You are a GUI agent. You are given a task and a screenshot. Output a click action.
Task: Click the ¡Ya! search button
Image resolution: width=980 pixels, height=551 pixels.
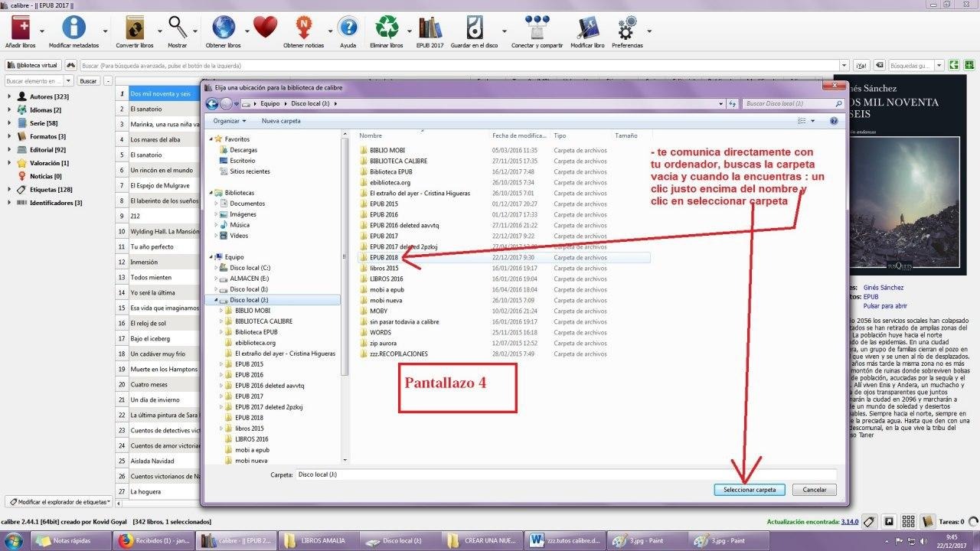point(861,66)
